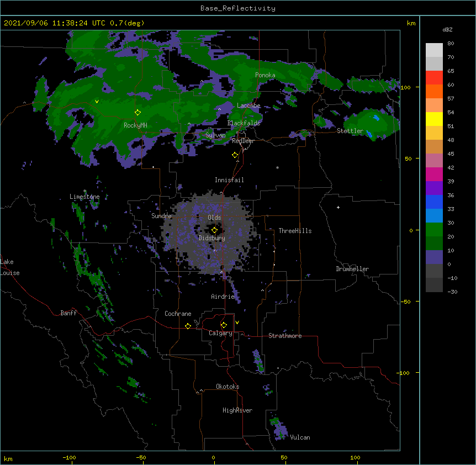
Task: Click the Calgary city label
Action: (x=220, y=333)
